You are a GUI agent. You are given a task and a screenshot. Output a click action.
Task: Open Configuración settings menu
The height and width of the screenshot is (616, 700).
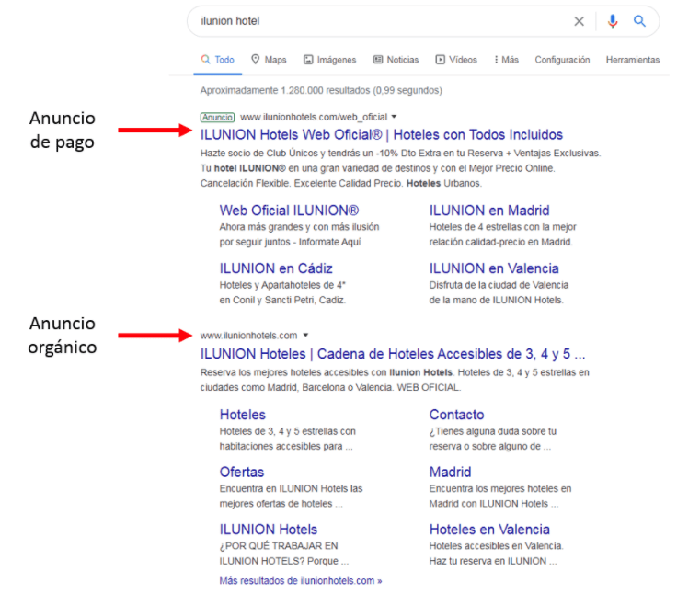pyautogui.click(x=562, y=60)
